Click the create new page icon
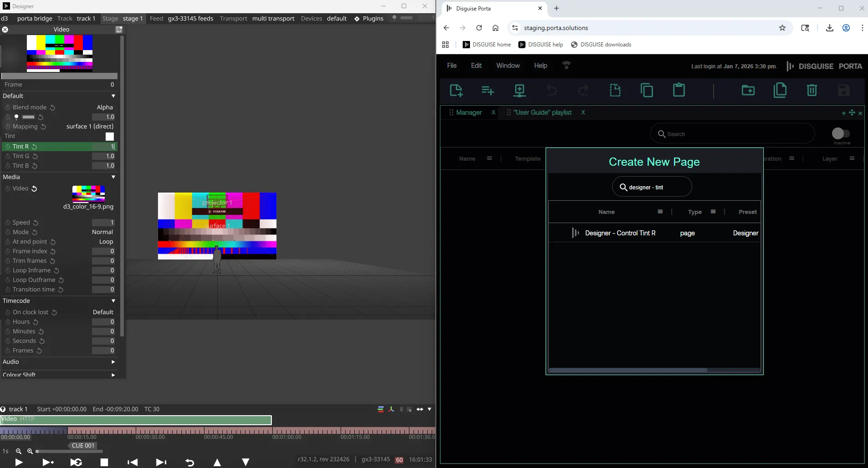This screenshot has width=868, height=468. [456, 90]
